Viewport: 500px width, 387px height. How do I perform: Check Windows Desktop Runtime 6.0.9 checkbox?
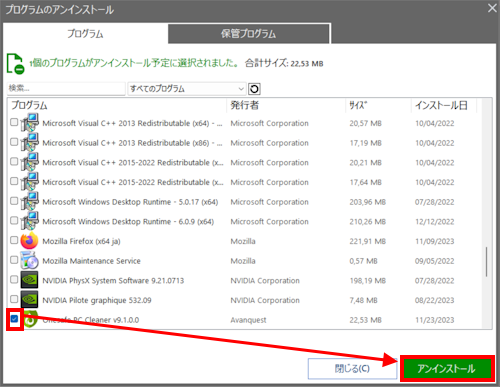[14, 221]
